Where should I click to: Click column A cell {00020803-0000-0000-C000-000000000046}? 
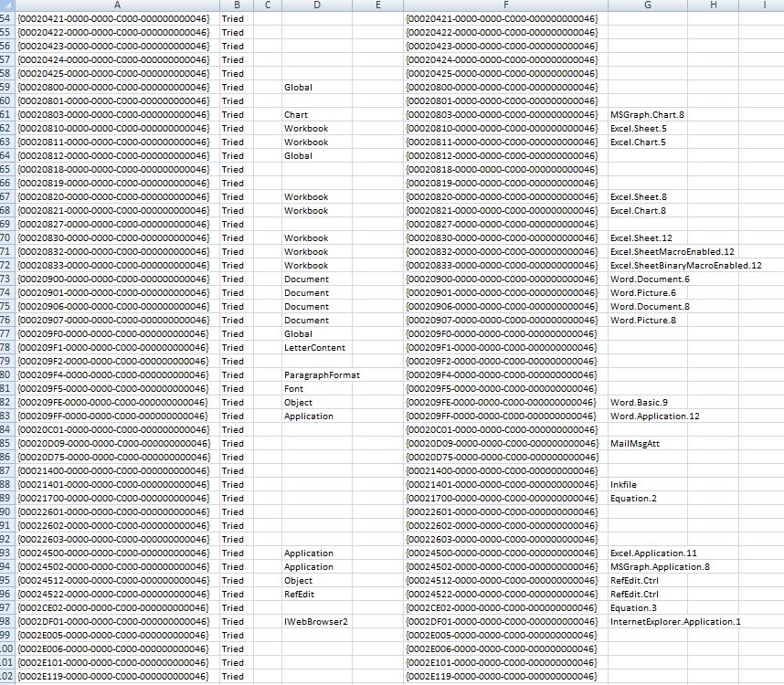pos(117,115)
